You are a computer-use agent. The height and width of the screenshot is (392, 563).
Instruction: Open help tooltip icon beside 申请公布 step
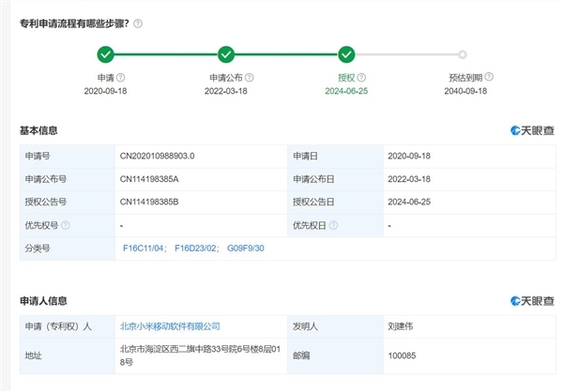coord(253,77)
